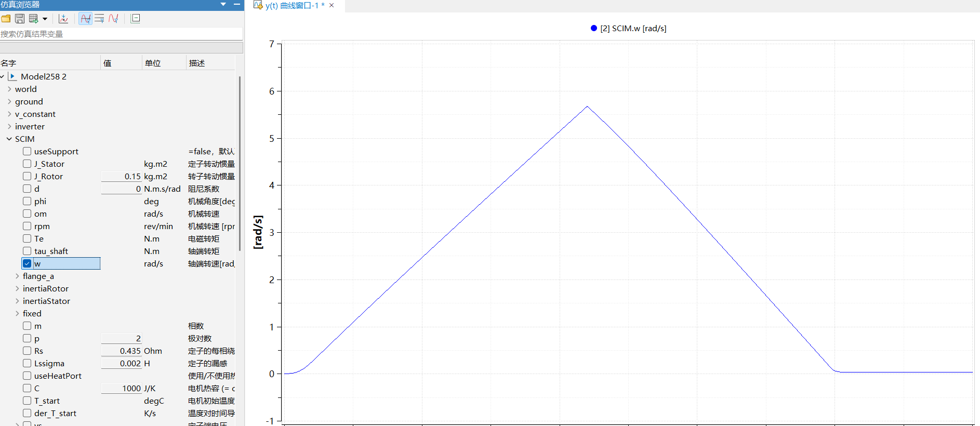Click the [rad/s] y-axis label
This screenshot has height=426, width=980.
pyautogui.click(x=258, y=232)
